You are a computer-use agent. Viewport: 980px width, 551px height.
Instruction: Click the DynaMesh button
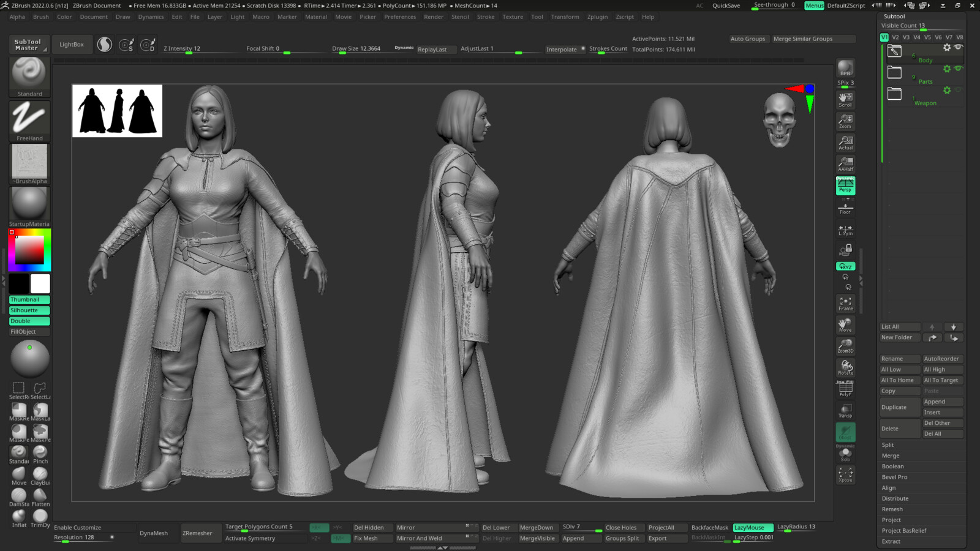click(x=154, y=533)
